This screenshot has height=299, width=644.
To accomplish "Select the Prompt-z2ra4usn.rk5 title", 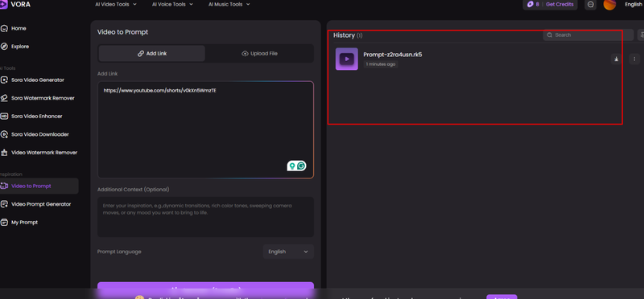I will [392, 55].
